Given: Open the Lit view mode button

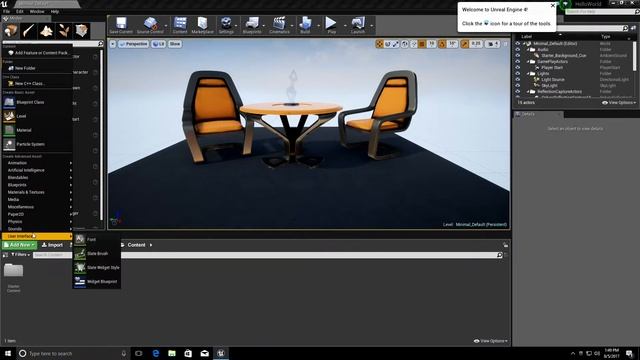Looking at the screenshot, I should [x=158, y=44].
